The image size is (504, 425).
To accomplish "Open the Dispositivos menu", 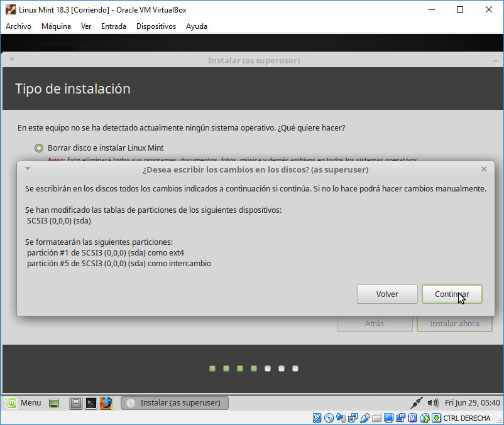I will 156,26.
